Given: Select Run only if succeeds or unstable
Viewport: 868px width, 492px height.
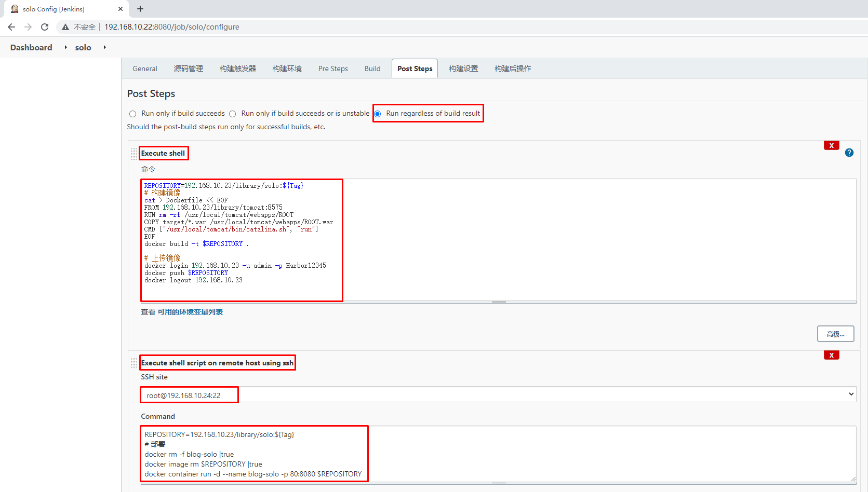Looking at the screenshot, I should coord(233,114).
